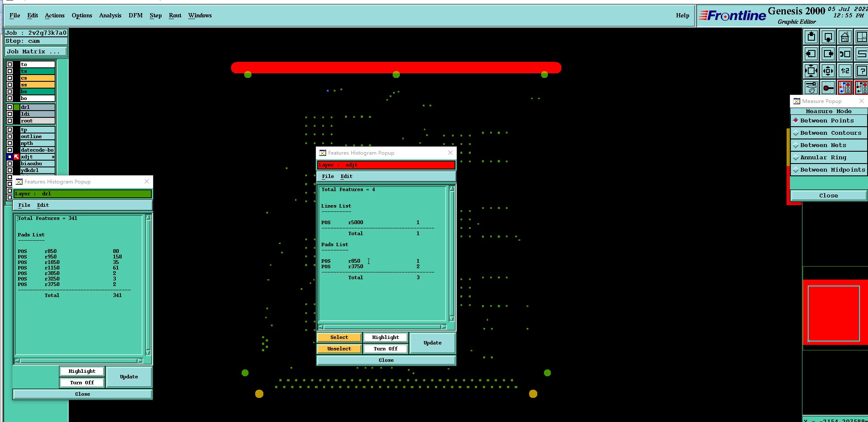868x422 pixels.
Task: Open the Help menu
Action: 683,15
